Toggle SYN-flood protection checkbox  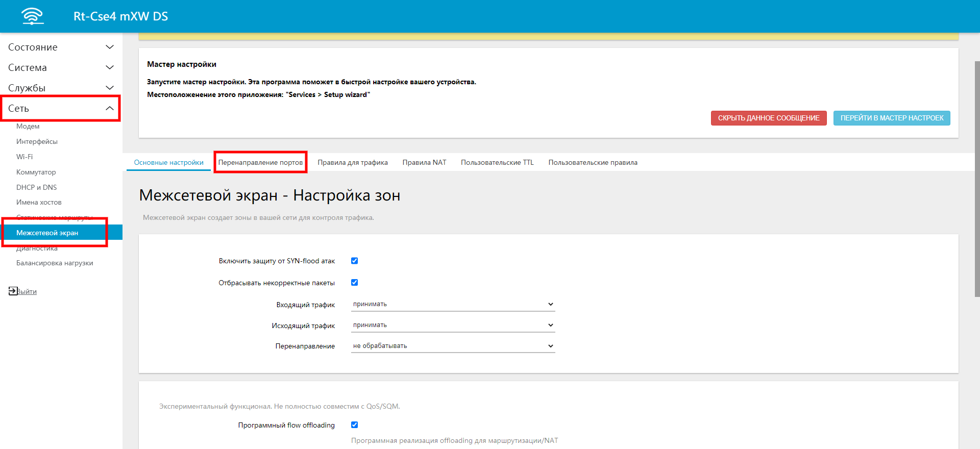[x=354, y=261]
